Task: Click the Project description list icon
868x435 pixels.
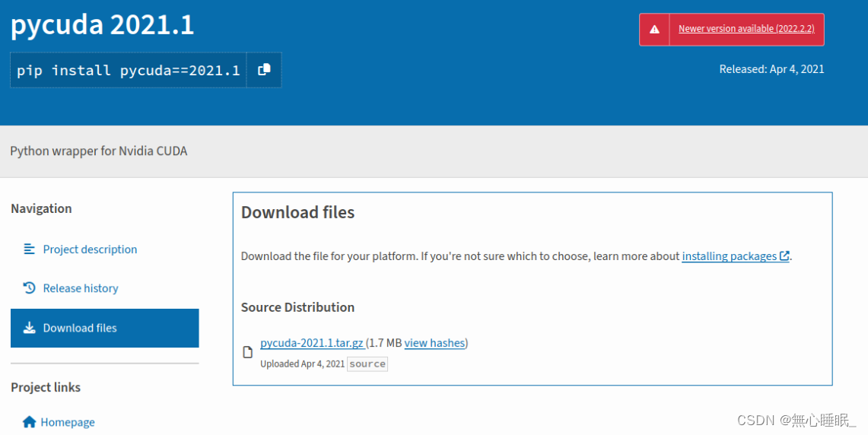Action: [x=29, y=249]
